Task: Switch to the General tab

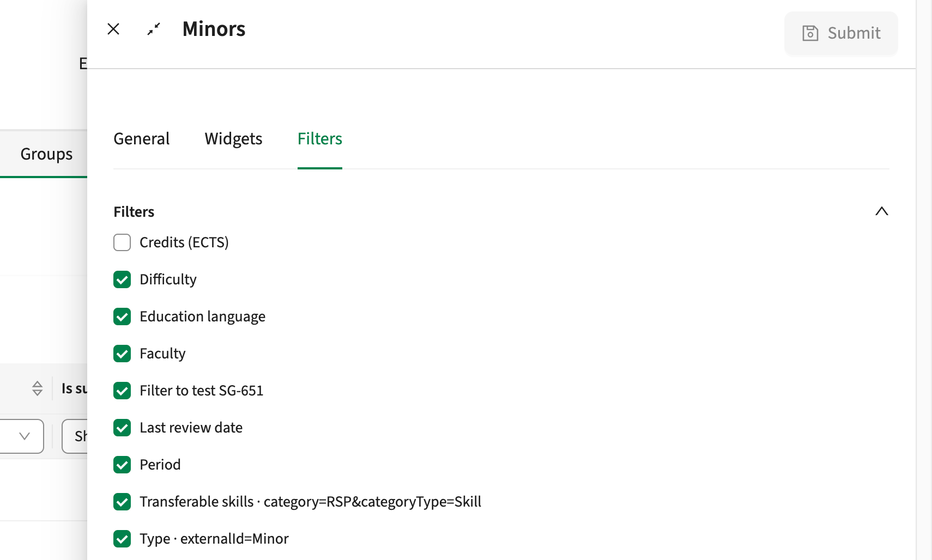Action: [142, 139]
